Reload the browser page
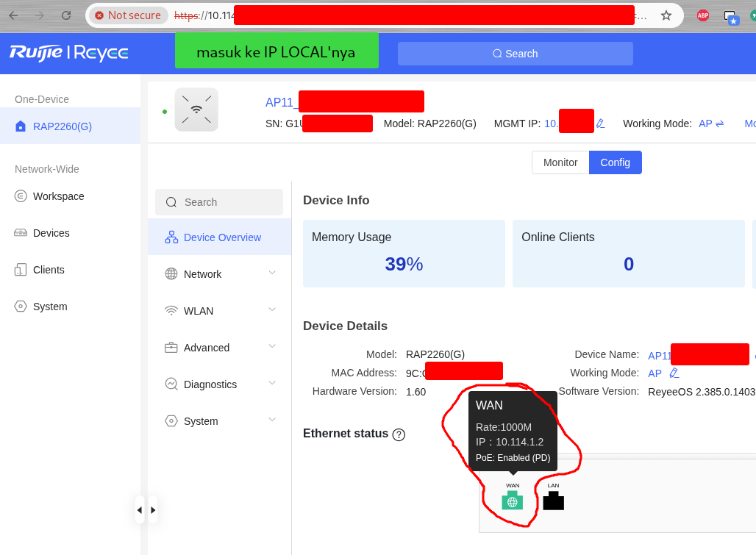 click(x=66, y=15)
